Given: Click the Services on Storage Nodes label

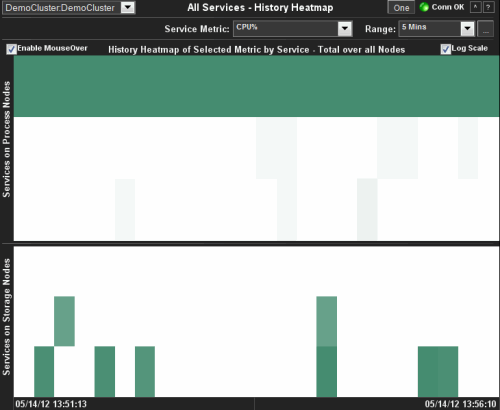Looking at the screenshot, I should pyautogui.click(x=7, y=317).
